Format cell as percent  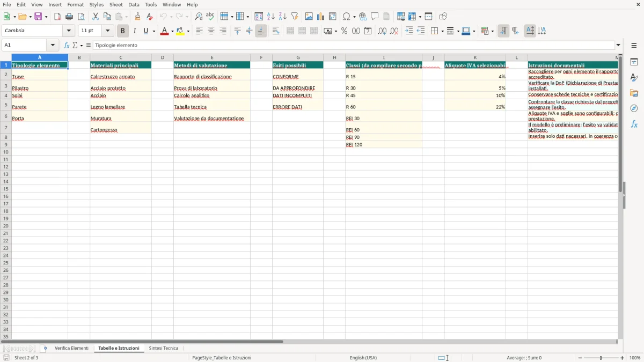pyautogui.click(x=345, y=31)
